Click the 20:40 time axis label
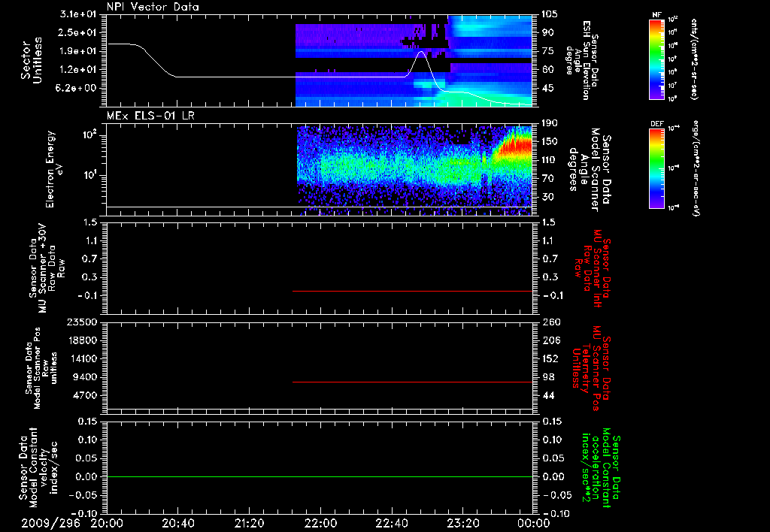This screenshot has height=532, width=770. pyautogui.click(x=177, y=523)
